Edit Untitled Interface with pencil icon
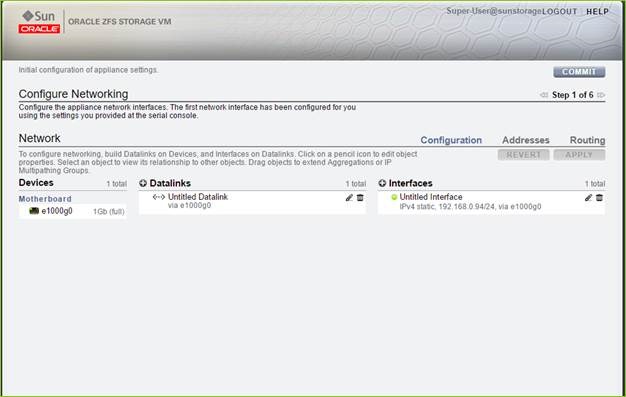The image size is (626, 397). click(x=588, y=198)
